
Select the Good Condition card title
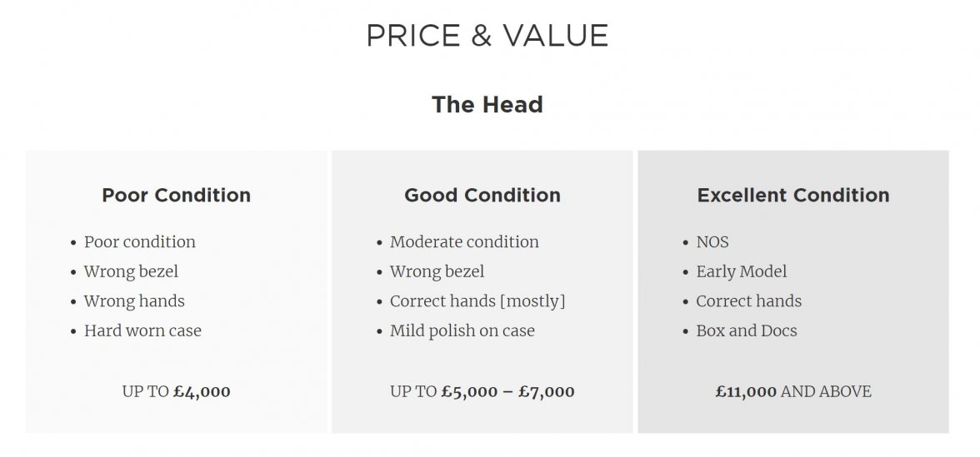pos(482,196)
